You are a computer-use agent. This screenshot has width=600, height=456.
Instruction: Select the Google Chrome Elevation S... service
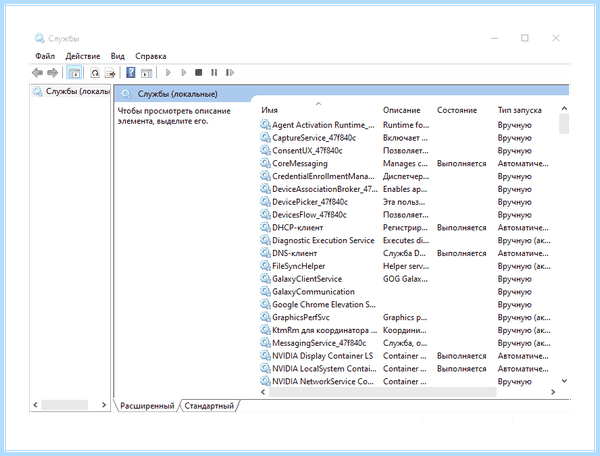click(x=324, y=304)
